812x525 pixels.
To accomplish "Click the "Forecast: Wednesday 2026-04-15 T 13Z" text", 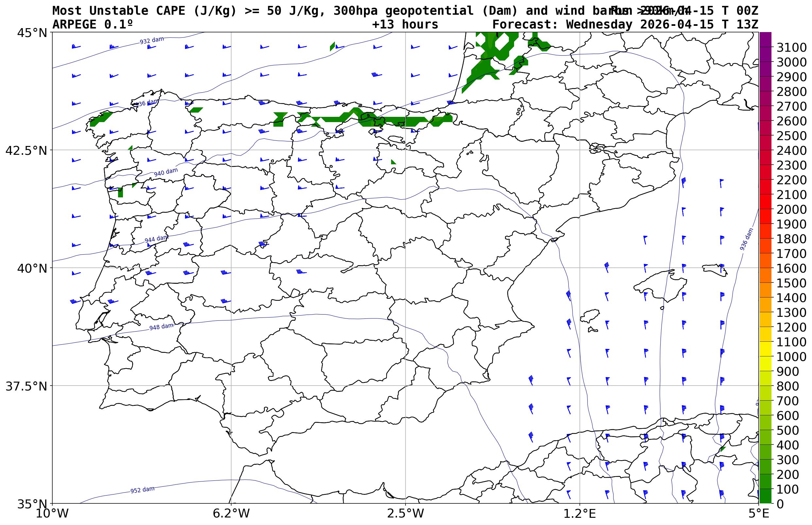I will click(x=625, y=25).
